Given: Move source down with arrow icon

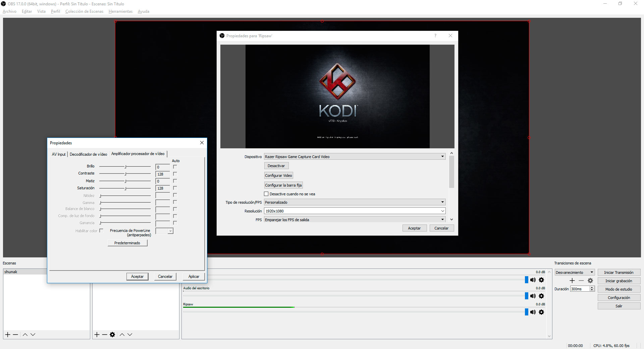Looking at the screenshot, I should (x=130, y=335).
